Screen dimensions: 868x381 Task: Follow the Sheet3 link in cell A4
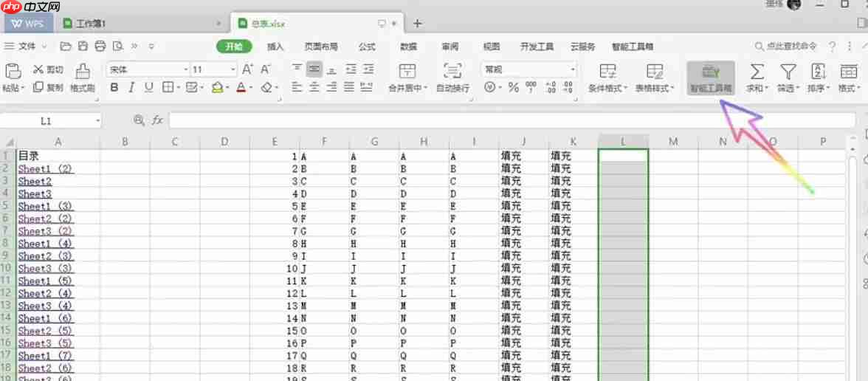coord(35,193)
